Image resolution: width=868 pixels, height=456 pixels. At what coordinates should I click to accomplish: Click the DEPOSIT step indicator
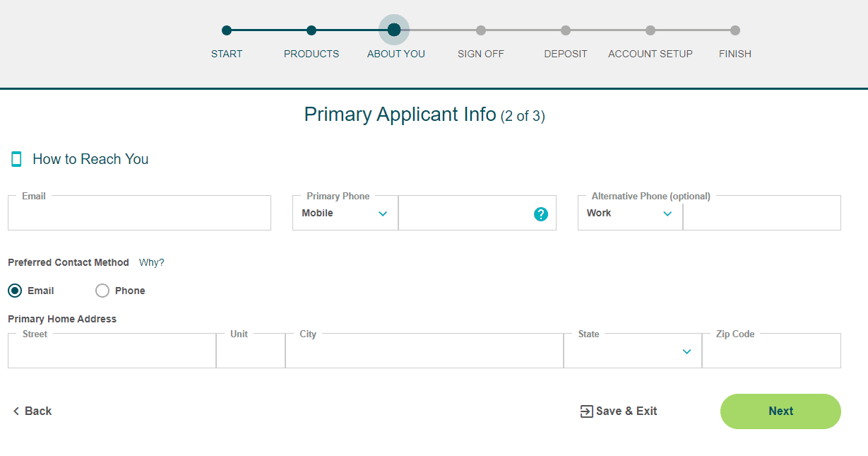tap(565, 30)
